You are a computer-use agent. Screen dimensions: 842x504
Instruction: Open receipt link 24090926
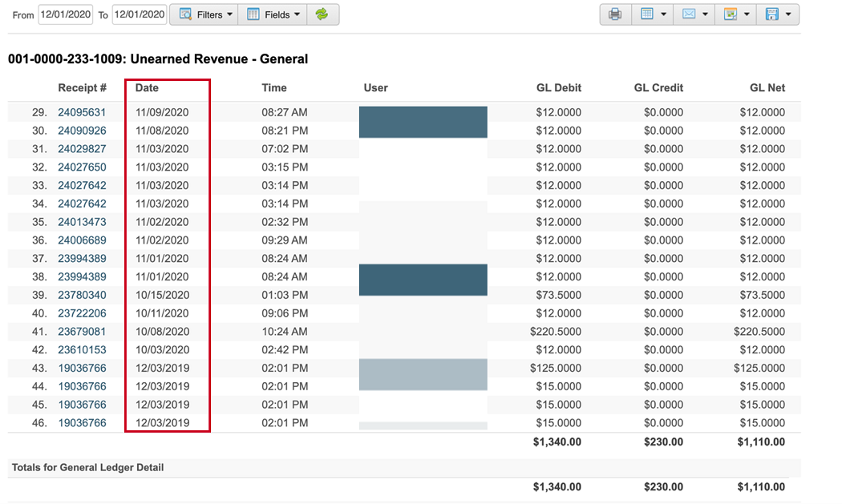pyautogui.click(x=82, y=131)
